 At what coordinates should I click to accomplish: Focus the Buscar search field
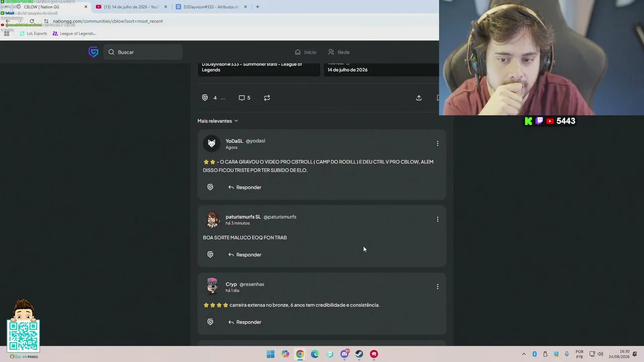coord(143,52)
